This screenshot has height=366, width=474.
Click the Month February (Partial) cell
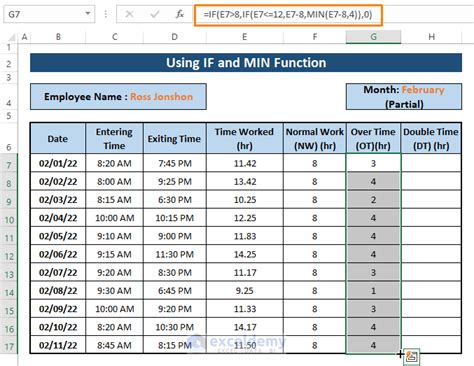point(404,97)
